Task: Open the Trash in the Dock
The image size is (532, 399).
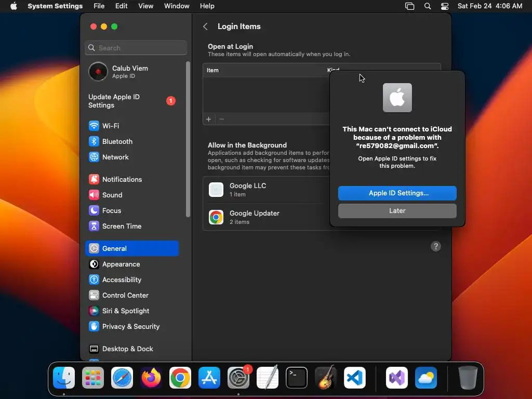Action: 468,378
